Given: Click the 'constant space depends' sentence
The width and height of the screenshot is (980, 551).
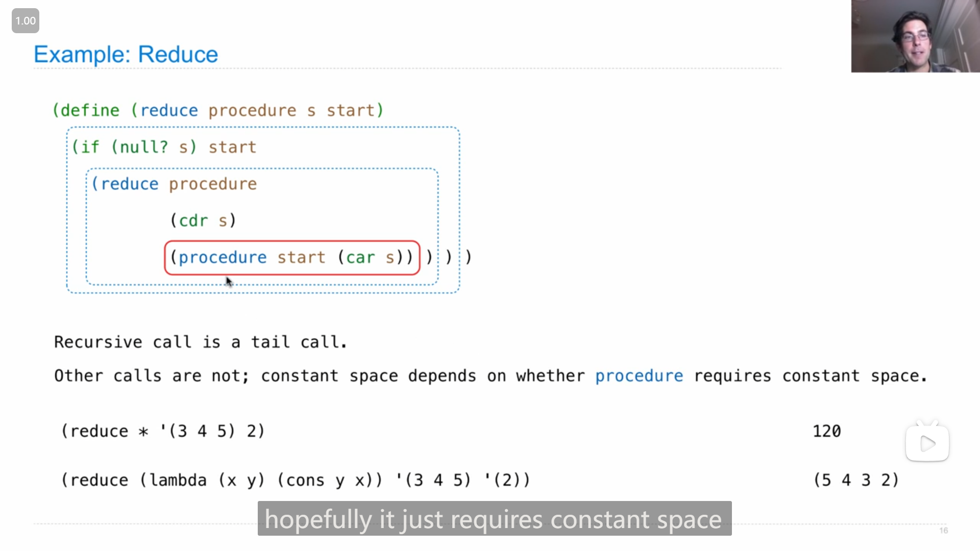Looking at the screenshot, I should (x=367, y=376).
